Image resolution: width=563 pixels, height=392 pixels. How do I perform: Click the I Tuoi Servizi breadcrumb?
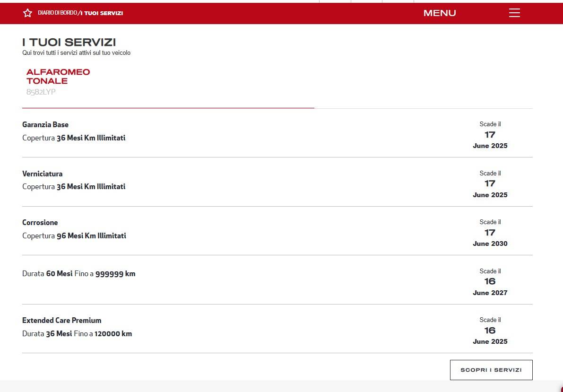[102, 13]
